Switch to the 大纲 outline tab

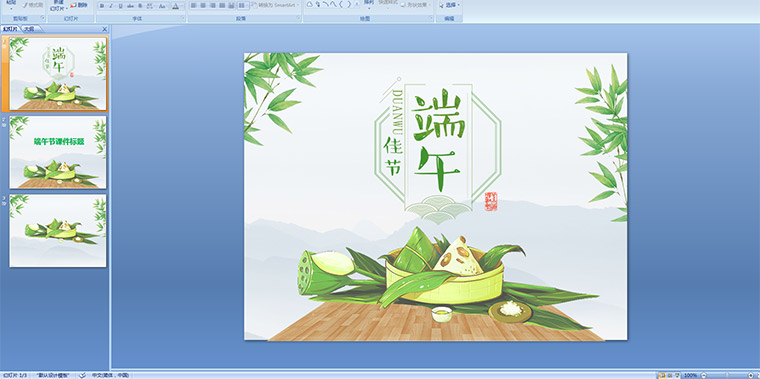tap(29, 29)
